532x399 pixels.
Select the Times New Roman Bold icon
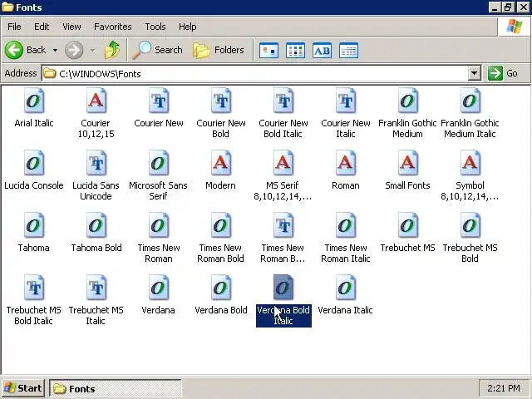[x=221, y=225]
